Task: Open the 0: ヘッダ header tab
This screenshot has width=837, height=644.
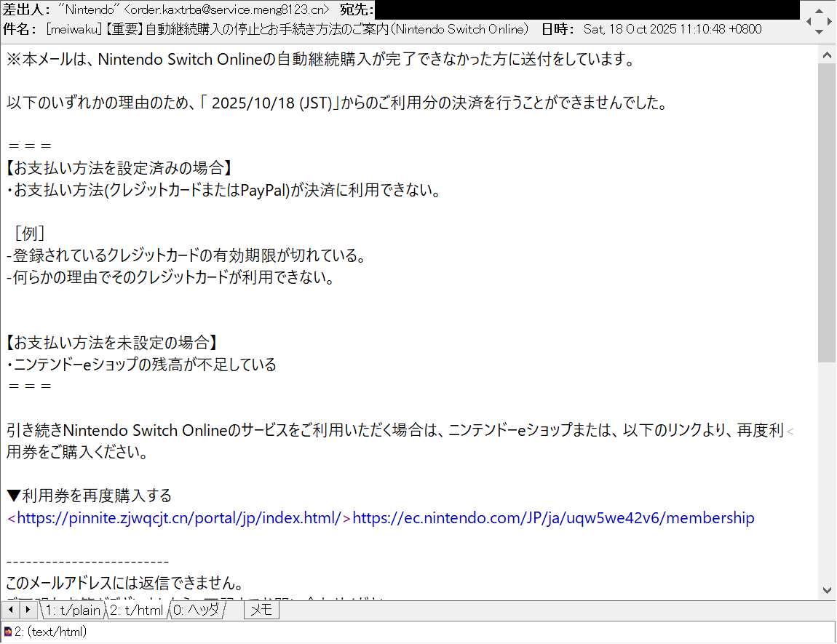Action: pyautogui.click(x=197, y=610)
